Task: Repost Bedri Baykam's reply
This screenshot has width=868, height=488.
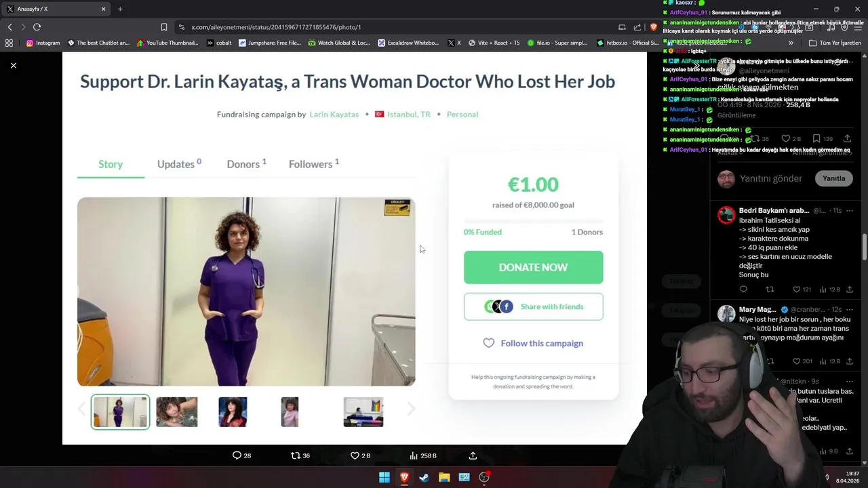Action: [x=770, y=289]
